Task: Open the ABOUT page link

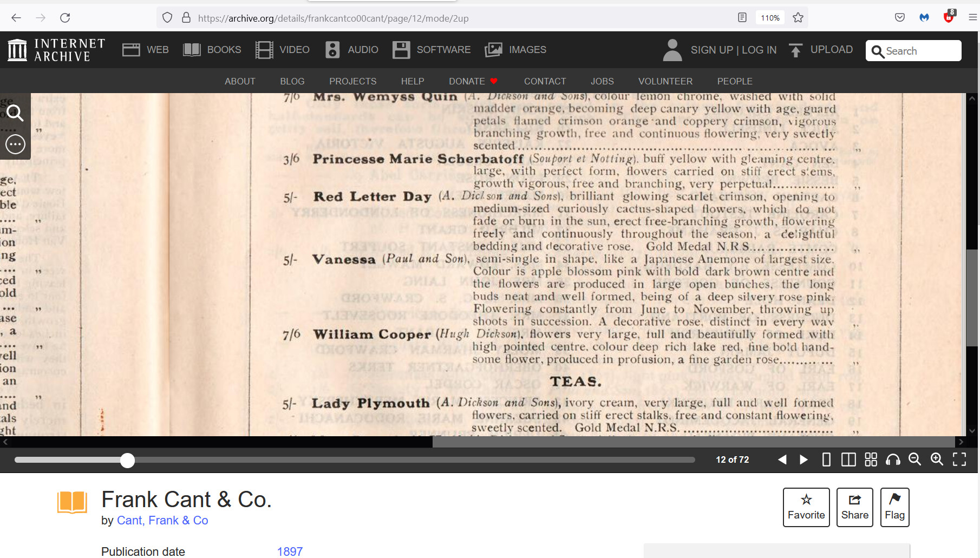Action: (x=240, y=81)
